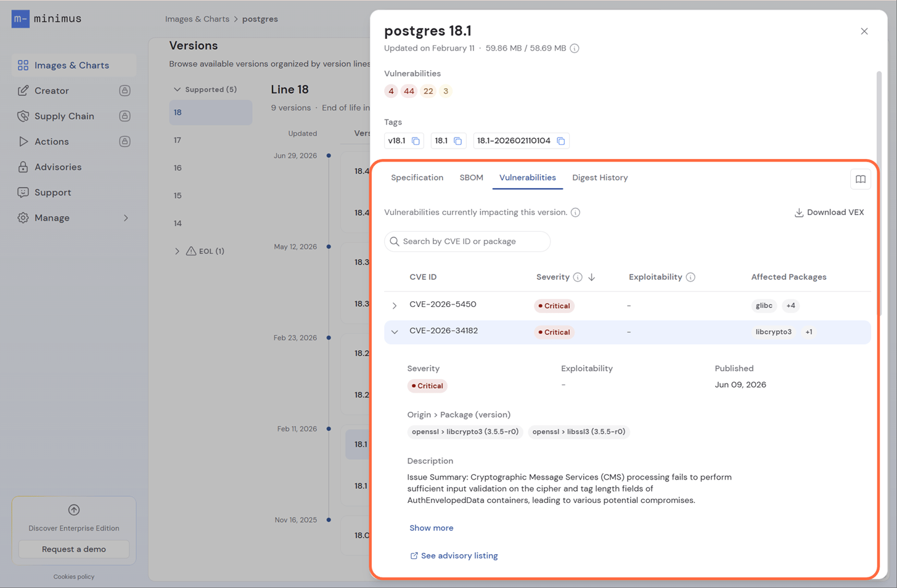Copy the 18.1 tag
The height and width of the screenshot is (588, 897).
(x=458, y=141)
